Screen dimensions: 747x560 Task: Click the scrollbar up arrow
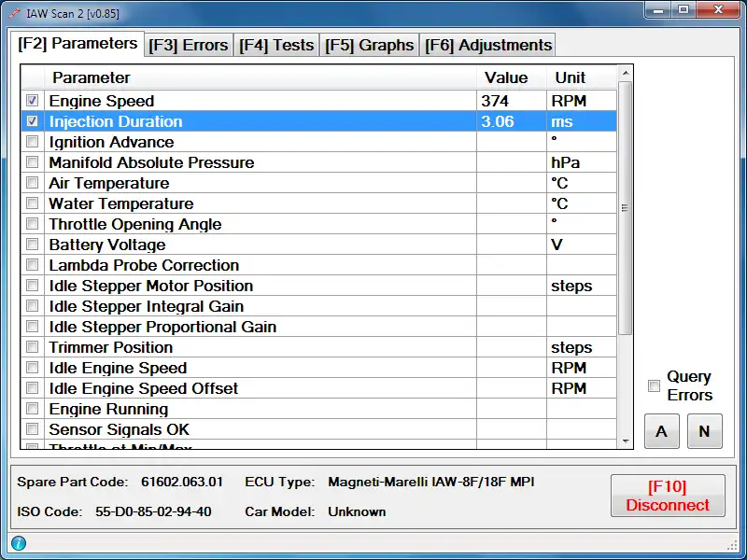pos(626,74)
